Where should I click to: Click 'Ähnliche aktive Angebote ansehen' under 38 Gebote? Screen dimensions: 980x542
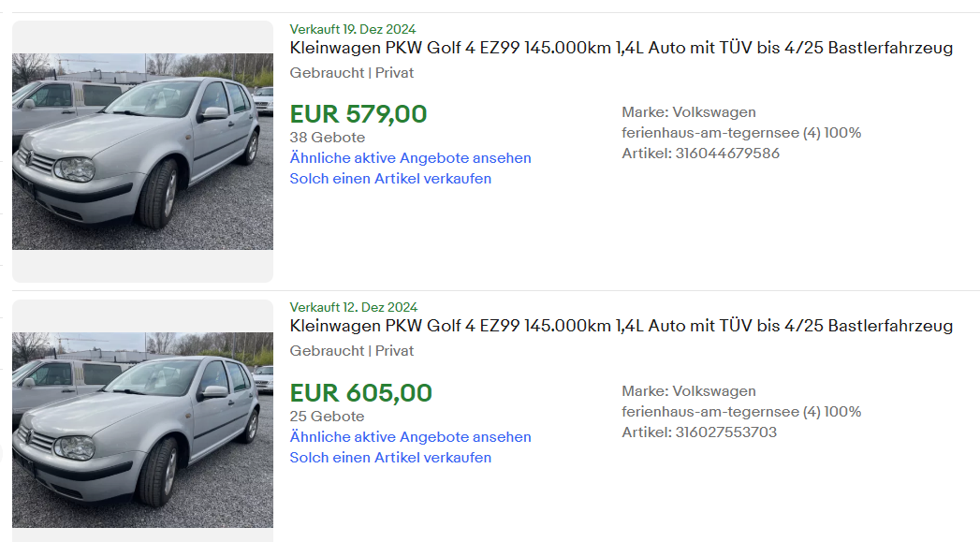tap(410, 158)
